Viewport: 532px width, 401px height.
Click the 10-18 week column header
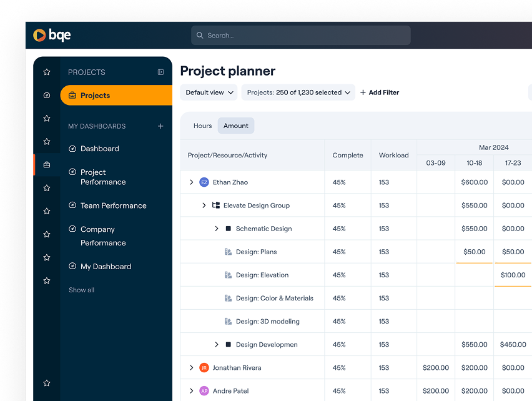point(475,163)
